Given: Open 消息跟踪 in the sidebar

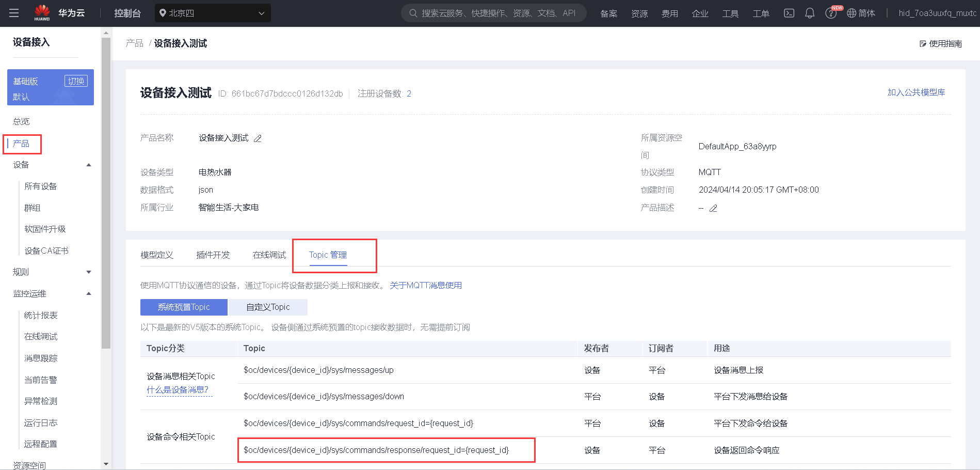Looking at the screenshot, I should (41, 358).
